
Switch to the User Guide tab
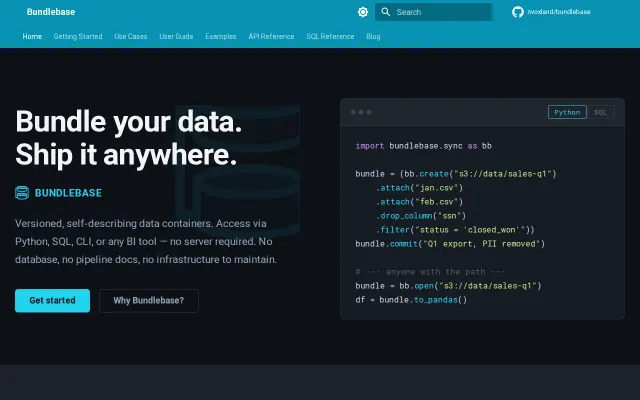pyautogui.click(x=176, y=36)
